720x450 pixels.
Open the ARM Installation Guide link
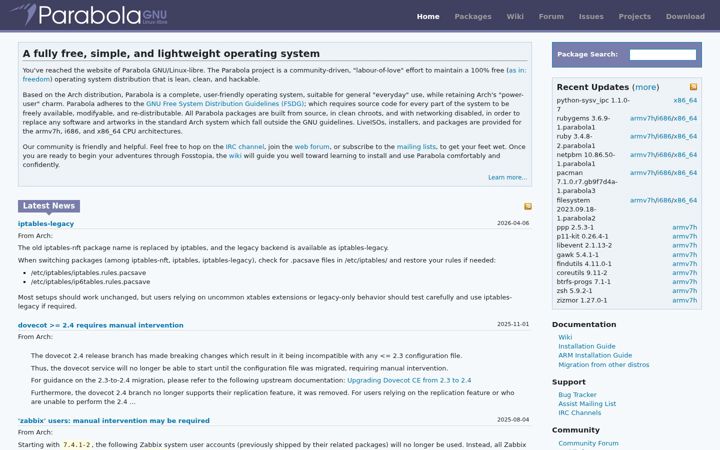(595, 355)
